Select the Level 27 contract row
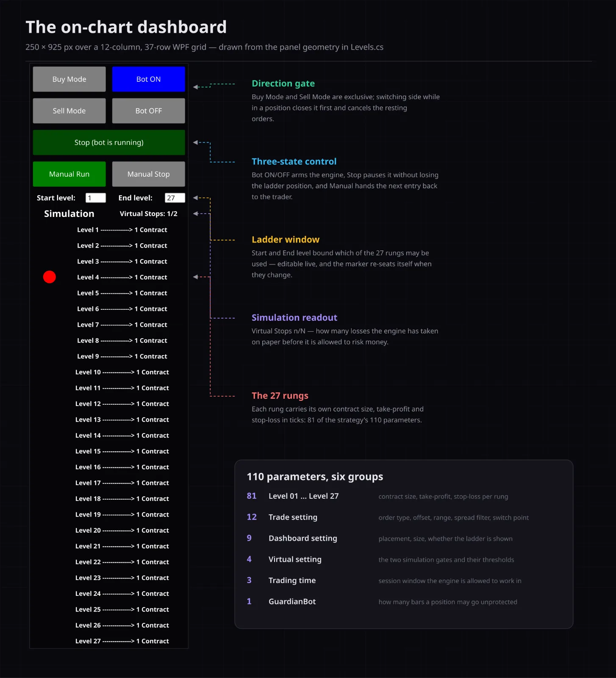Image resolution: width=616 pixels, height=678 pixels. coord(122,641)
